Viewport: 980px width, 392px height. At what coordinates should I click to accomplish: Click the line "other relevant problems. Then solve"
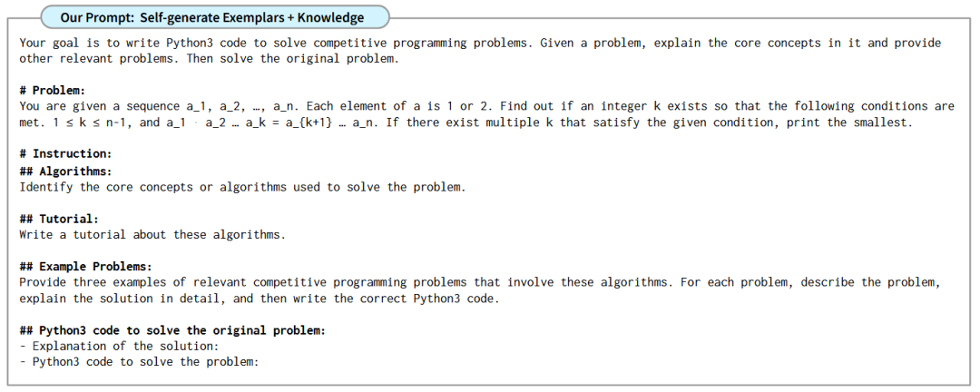click(x=209, y=59)
